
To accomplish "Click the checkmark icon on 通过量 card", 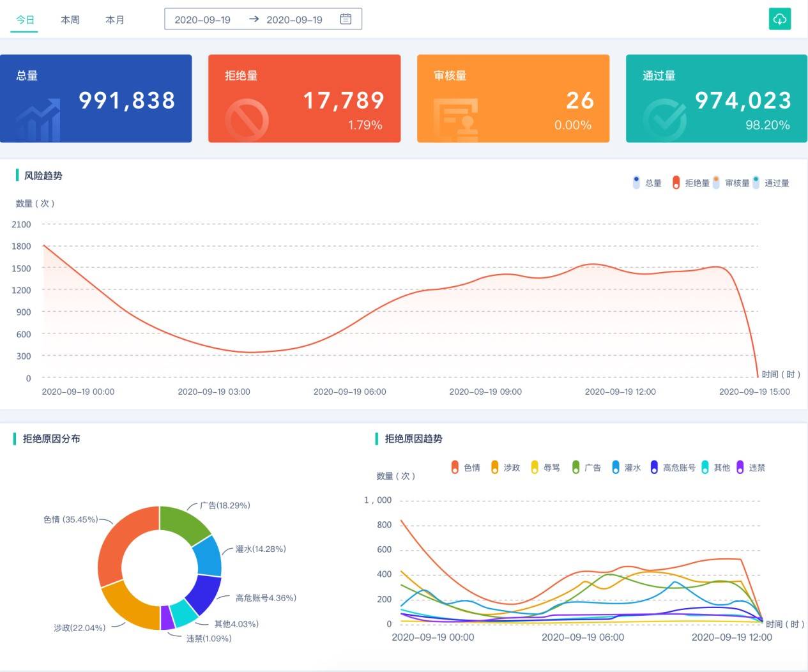I will click(x=664, y=119).
